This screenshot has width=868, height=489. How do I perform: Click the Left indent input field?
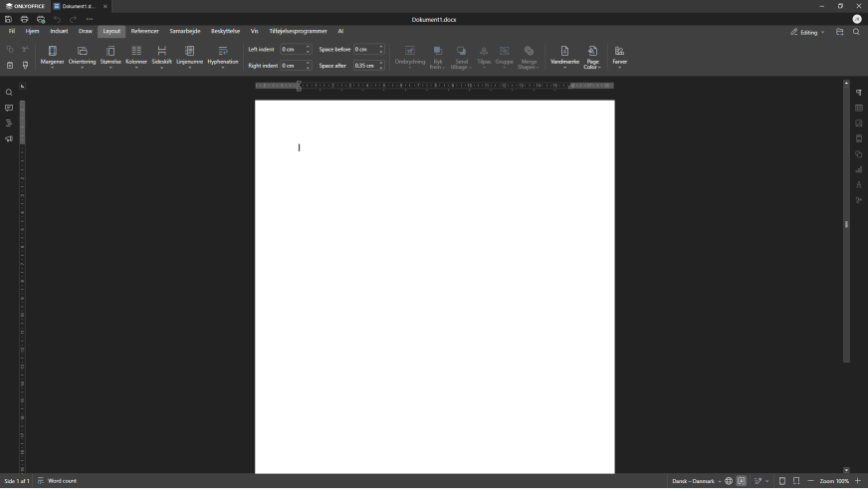[291, 49]
